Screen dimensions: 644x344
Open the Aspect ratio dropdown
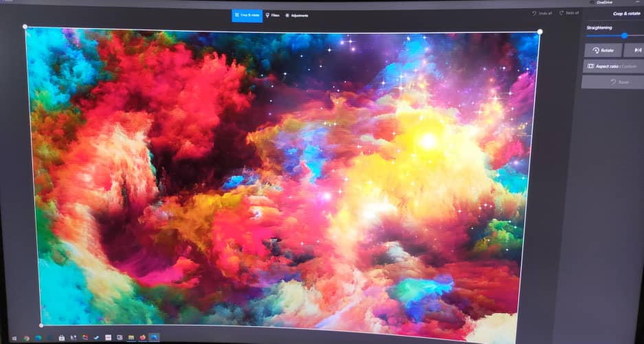point(613,66)
